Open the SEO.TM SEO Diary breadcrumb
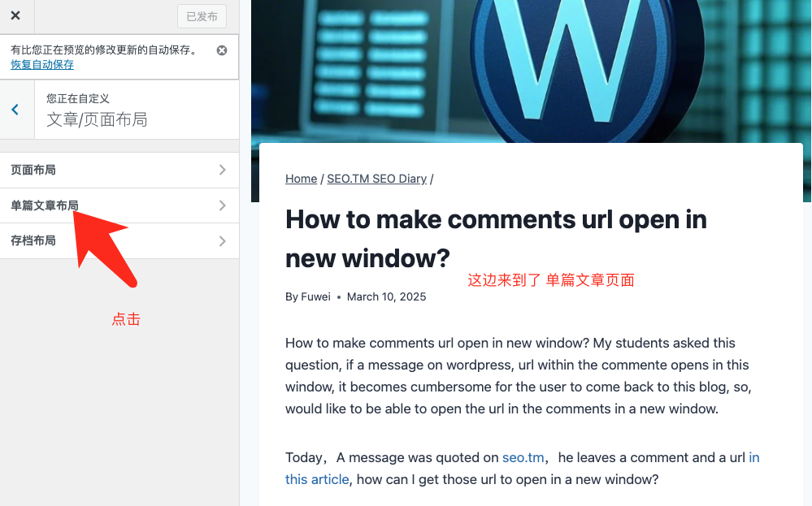The width and height of the screenshot is (812, 506). click(x=376, y=179)
